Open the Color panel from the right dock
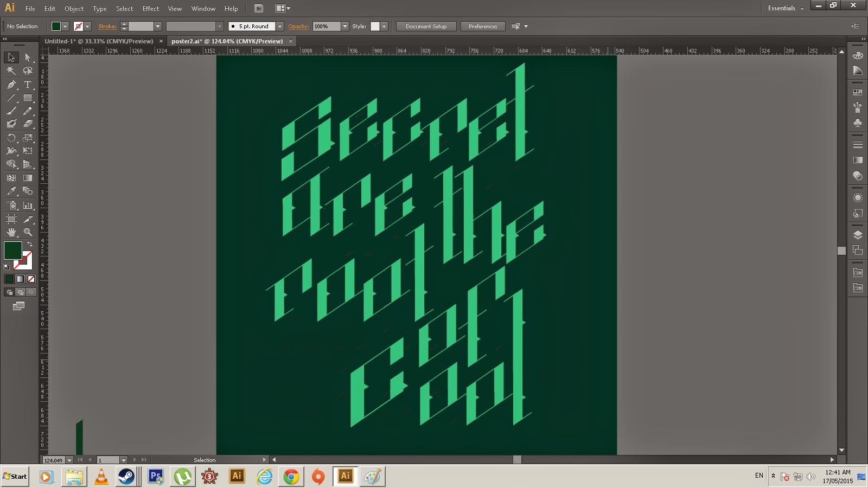Image resolution: width=868 pixels, height=488 pixels. coord(858,56)
